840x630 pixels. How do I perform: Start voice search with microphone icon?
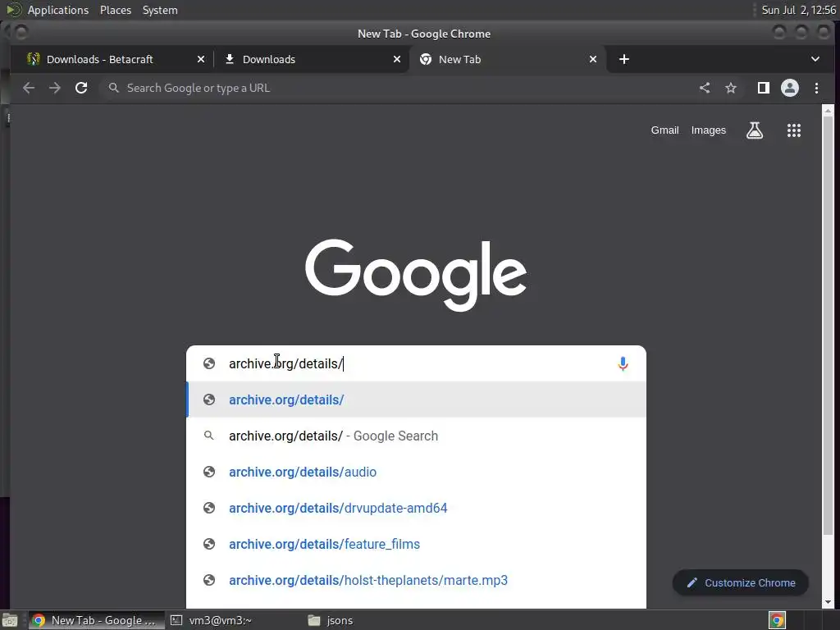pos(623,363)
